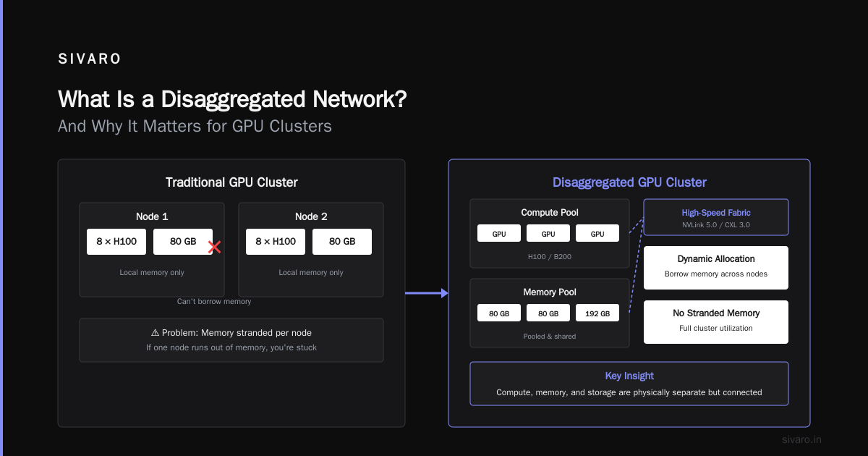Click the 'Full cluster utilization' text
868x456 pixels.
point(716,329)
